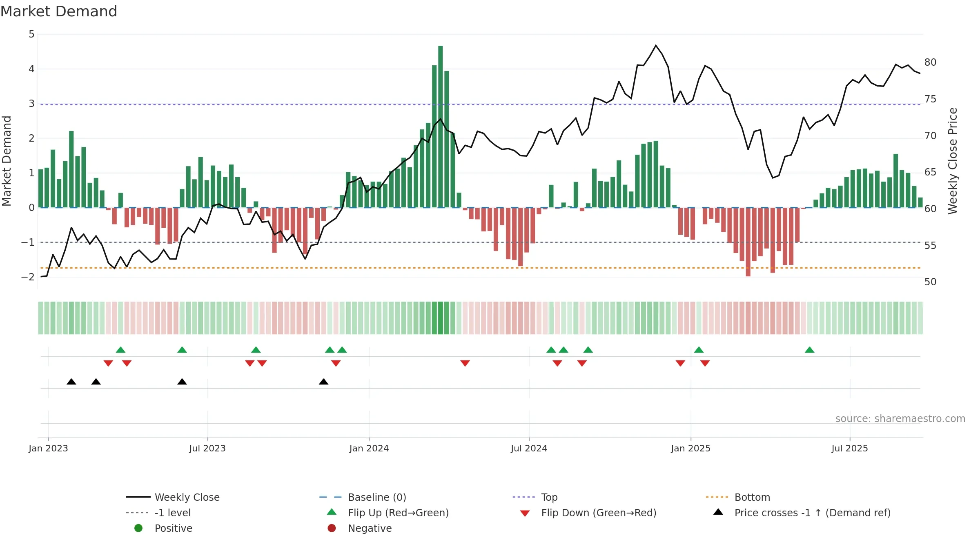
Task: Click the black price-cross marker between Jul 2023 and Jan 2024
Action: point(323,382)
